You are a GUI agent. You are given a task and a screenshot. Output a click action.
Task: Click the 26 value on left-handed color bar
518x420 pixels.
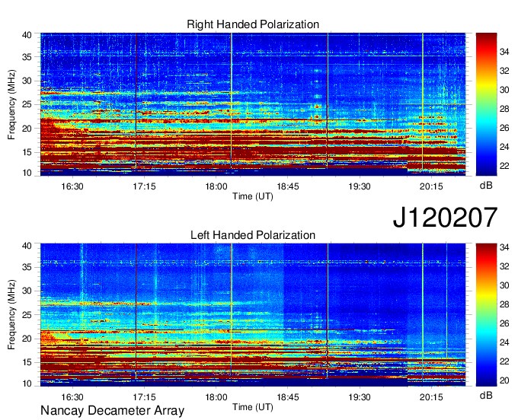(x=504, y=323)
